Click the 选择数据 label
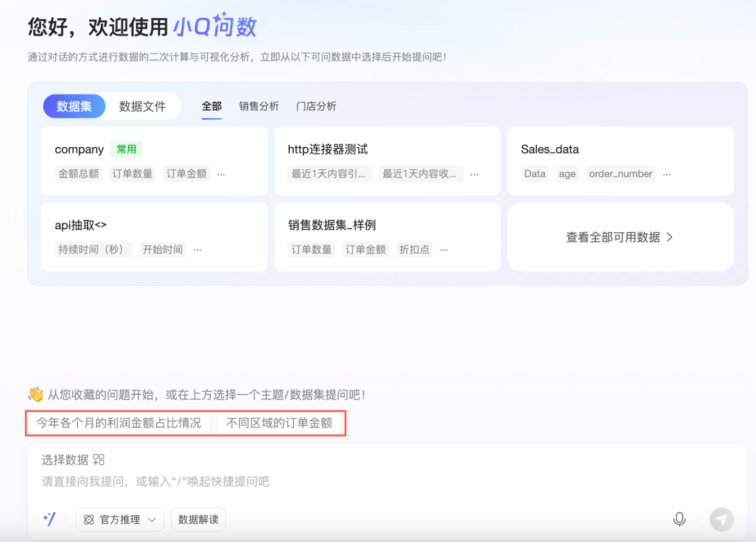The width and height of the screenshot is (756, 542). 65,460
